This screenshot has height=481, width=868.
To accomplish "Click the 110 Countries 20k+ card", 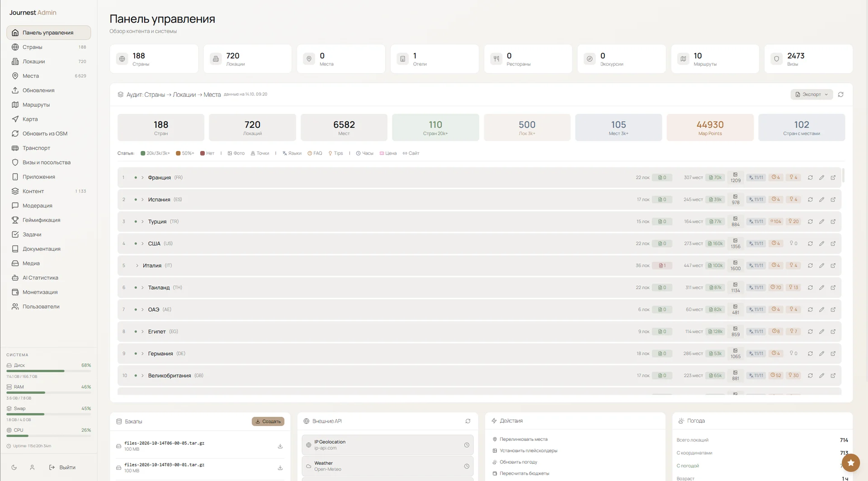I will 435,127.
